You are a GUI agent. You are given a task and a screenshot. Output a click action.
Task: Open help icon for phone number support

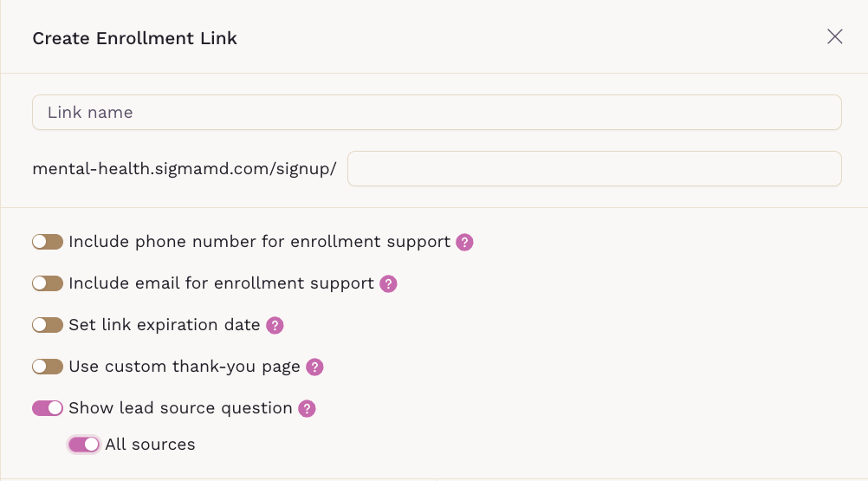(464, 243)
